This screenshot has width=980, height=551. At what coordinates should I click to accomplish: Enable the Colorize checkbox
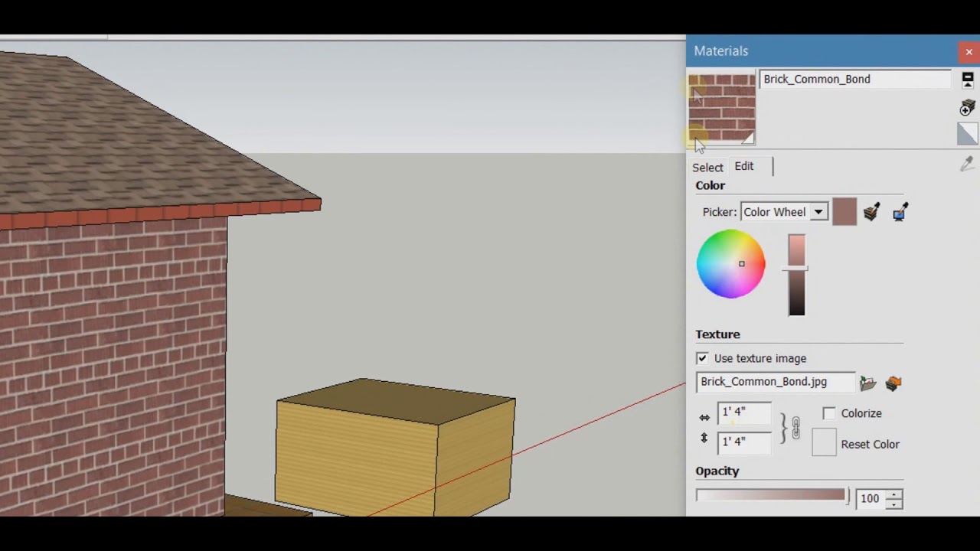click(x=829, y=413)
